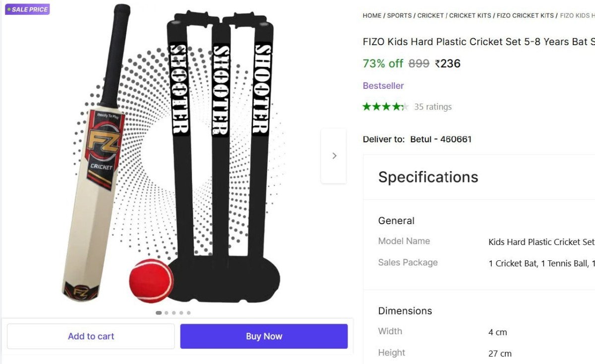This screenshot has width=595, height=364.
Task: Select the first carousel dot
Action: pyautogui.click(x=159, y=313)
